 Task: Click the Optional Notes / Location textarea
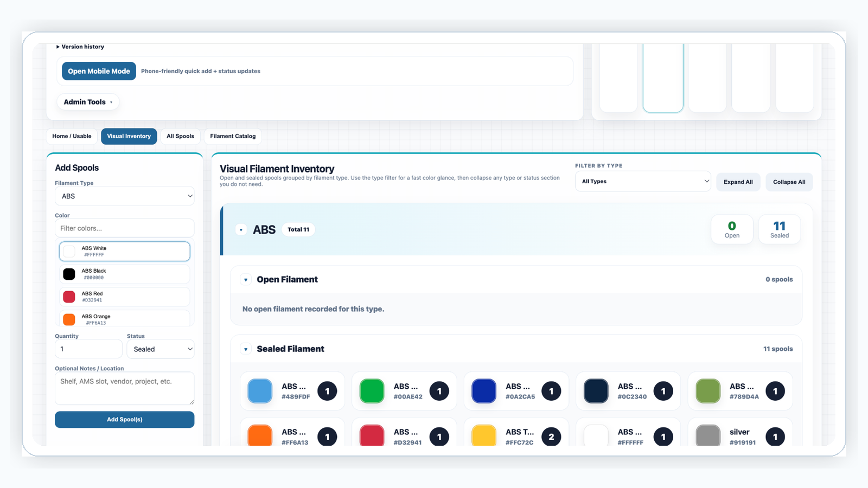tap(125, 388)
